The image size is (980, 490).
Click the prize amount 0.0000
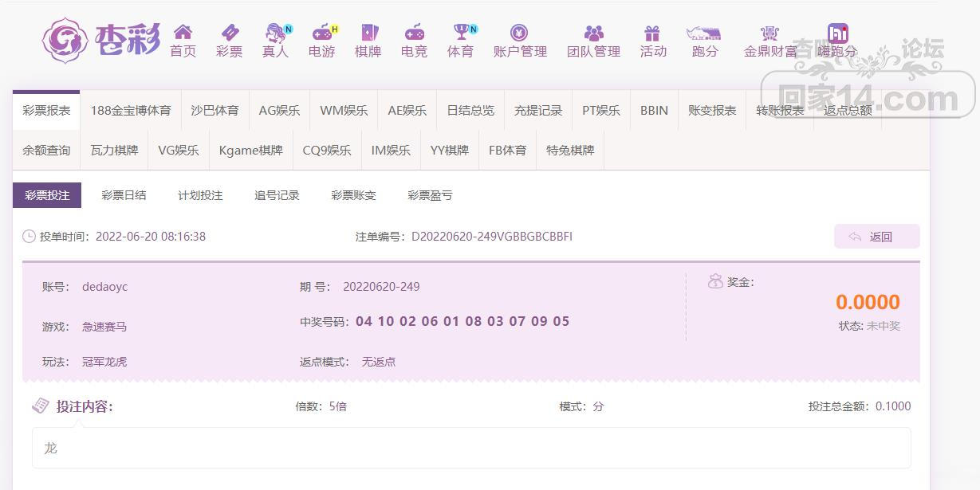point(868,303)
